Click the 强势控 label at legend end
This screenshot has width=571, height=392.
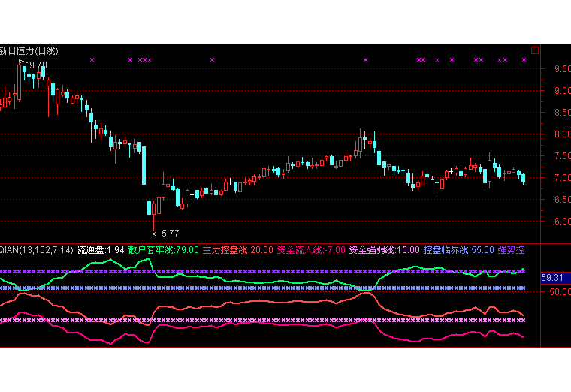pos(512,249)
